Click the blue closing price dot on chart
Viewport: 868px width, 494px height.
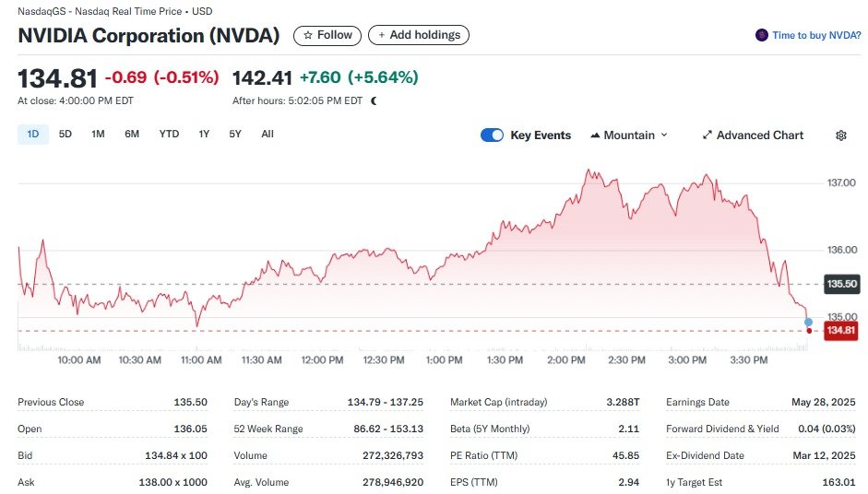[808, 322]
